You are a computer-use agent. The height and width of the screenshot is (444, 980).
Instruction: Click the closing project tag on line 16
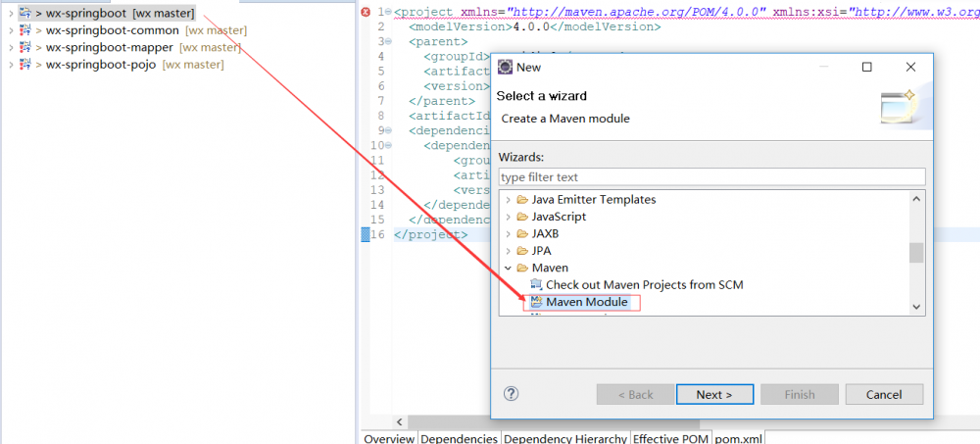pos(430,235)
